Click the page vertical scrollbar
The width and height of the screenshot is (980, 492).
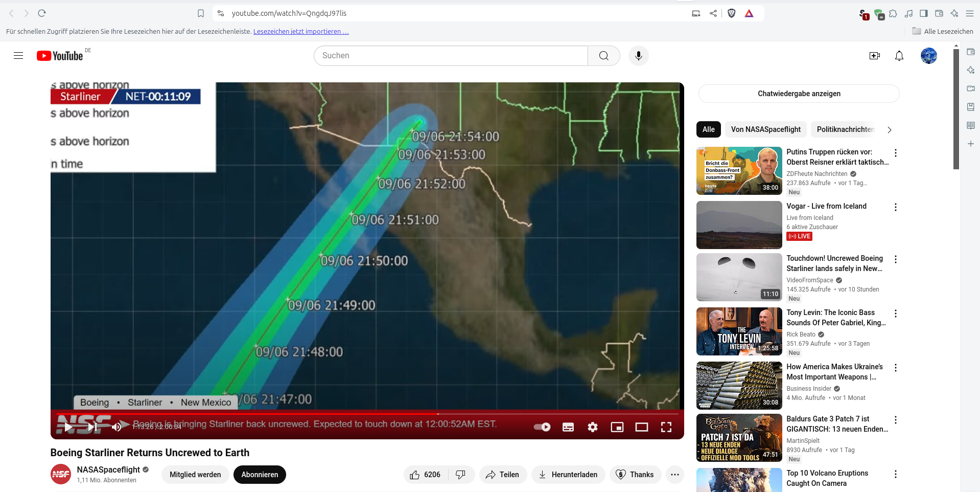click(956, 108)
